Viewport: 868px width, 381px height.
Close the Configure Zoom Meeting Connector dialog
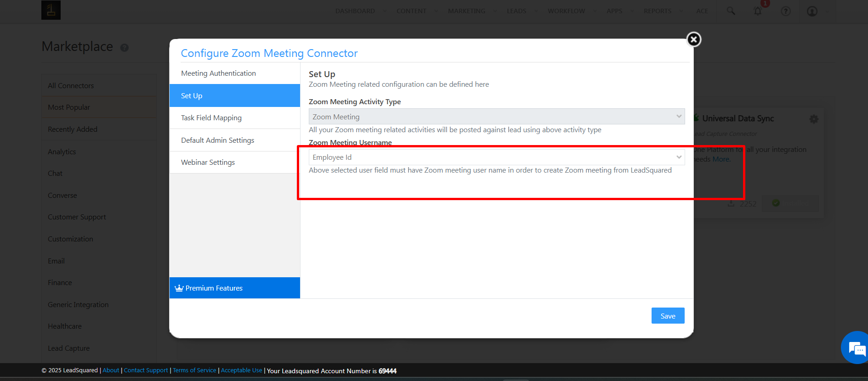click(x=694, y=39)
